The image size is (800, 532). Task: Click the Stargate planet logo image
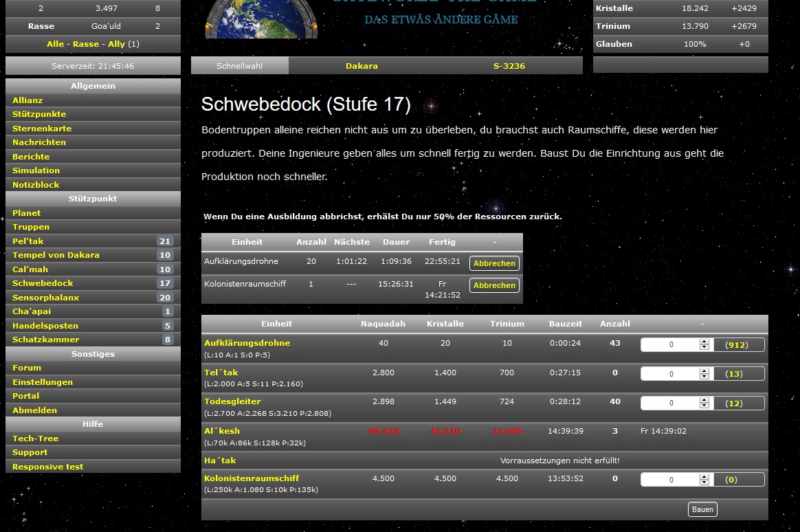pyautogui.click(x=261, y=19)
